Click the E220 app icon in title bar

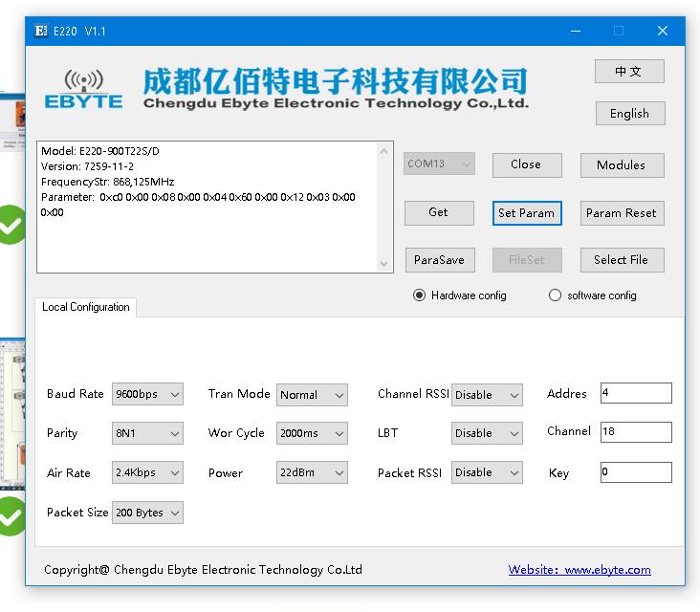40,31
